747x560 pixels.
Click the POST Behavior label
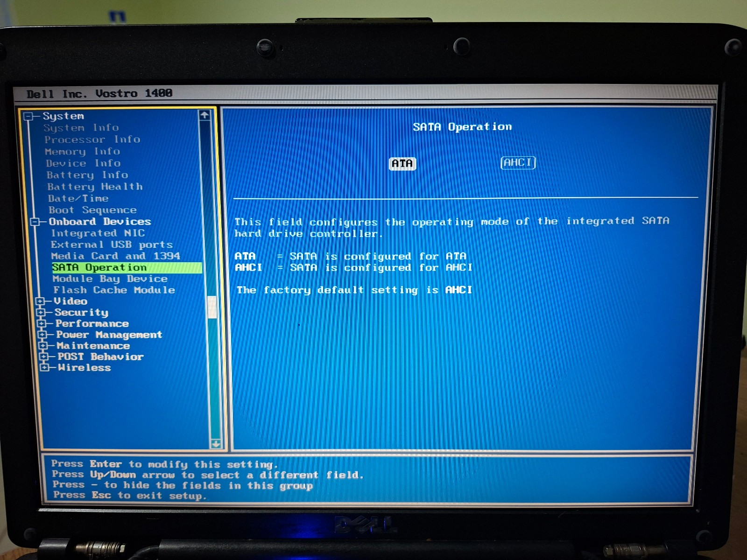100,357
